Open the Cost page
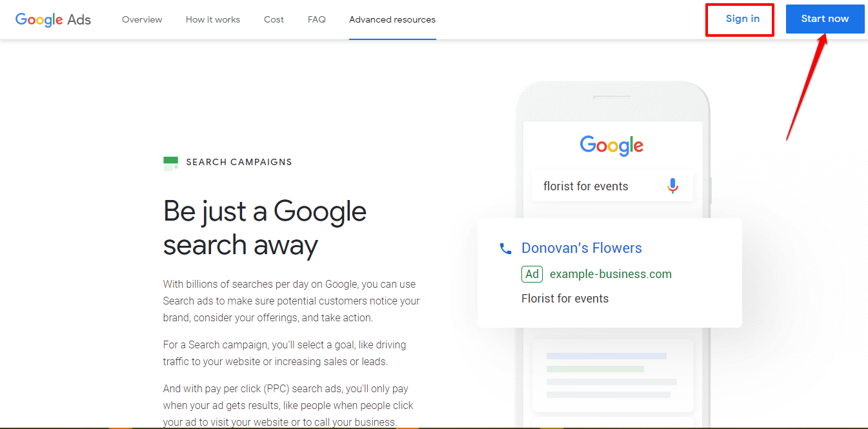Viewport: 868px width, 429px height. [x=274, y=19]
